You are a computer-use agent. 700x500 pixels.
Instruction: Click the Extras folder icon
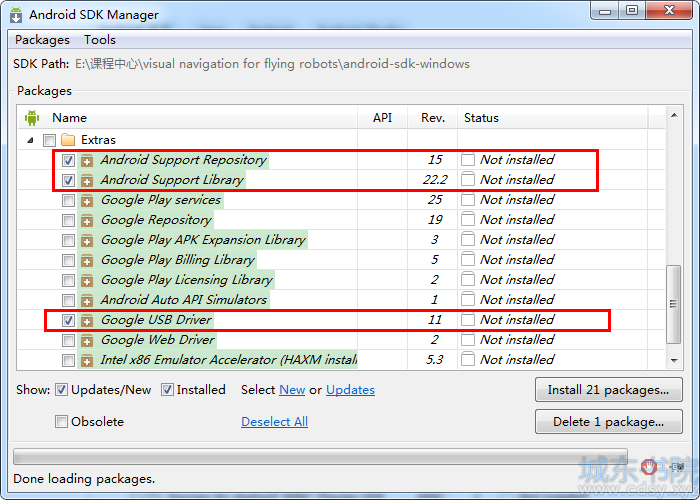(68, 140)
